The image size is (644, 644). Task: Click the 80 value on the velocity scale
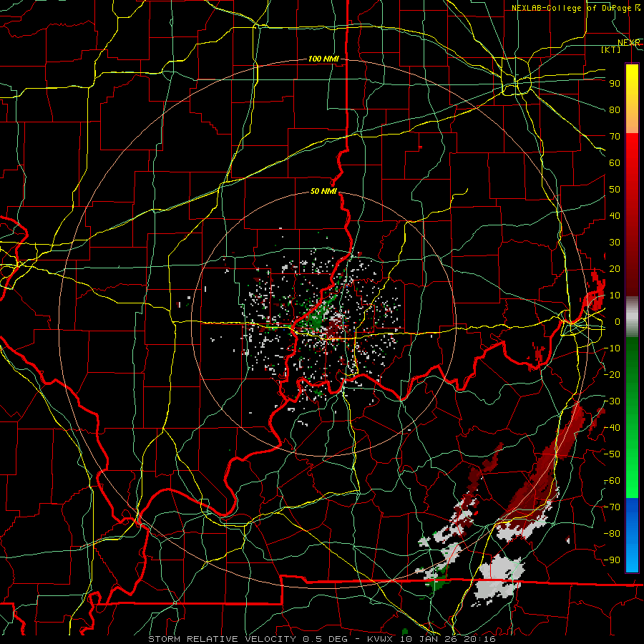coord(615,110)
